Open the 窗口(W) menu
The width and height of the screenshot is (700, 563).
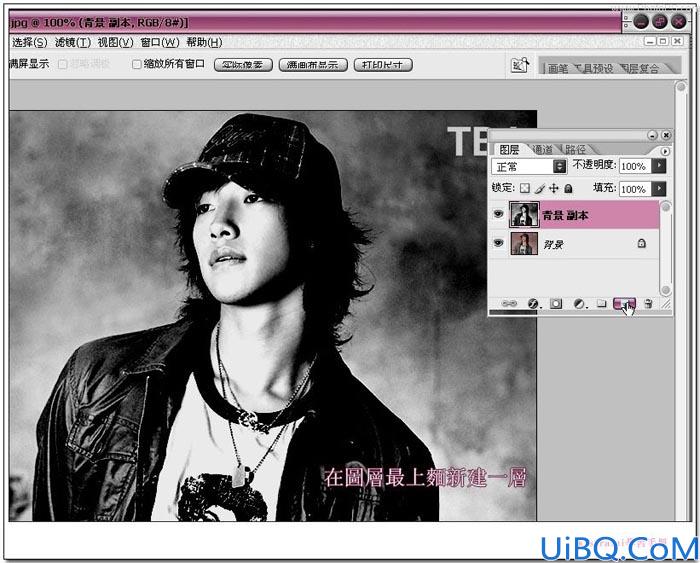[160, 42]
